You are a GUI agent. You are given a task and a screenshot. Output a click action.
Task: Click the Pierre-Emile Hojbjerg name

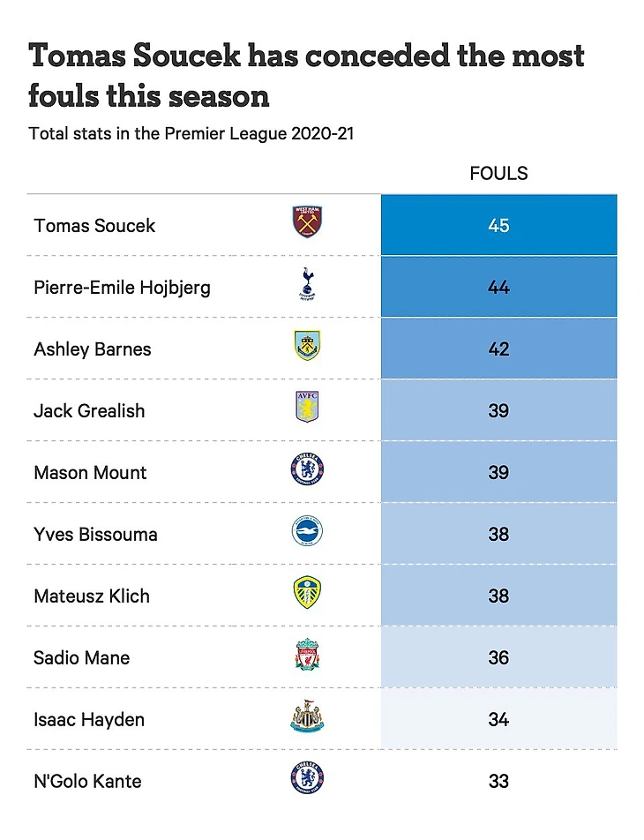[x=122, y=288]
